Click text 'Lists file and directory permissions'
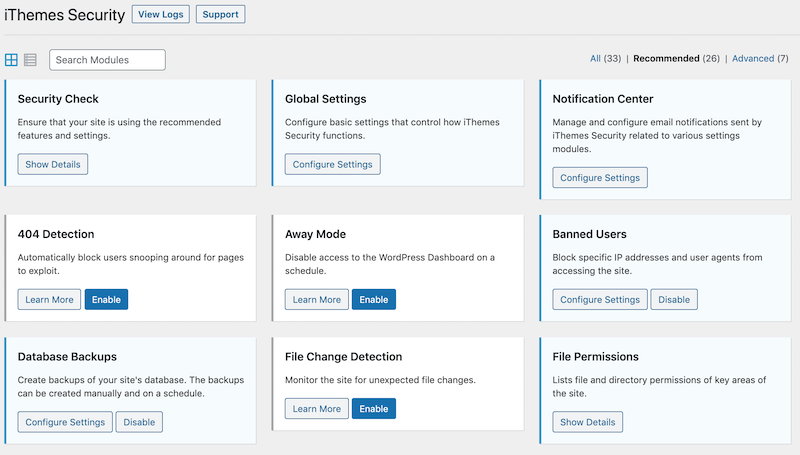Viewport: 800px width, 455px height. tap(629, 380)
